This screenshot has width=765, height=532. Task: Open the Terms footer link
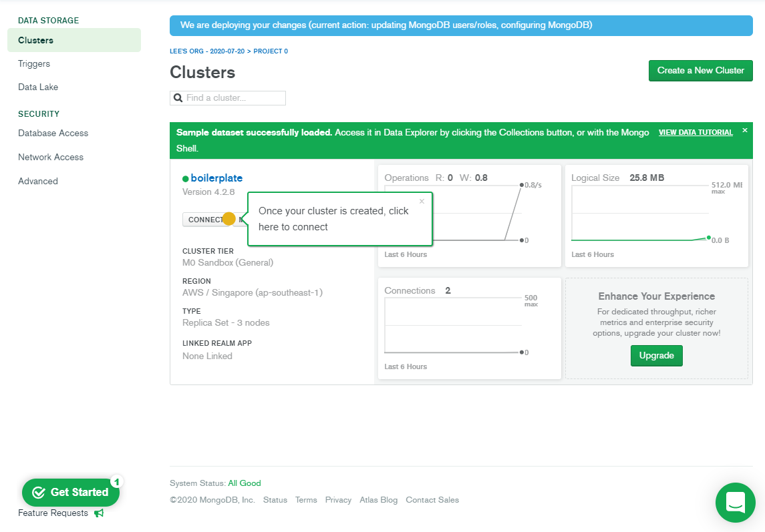(306, 500)
